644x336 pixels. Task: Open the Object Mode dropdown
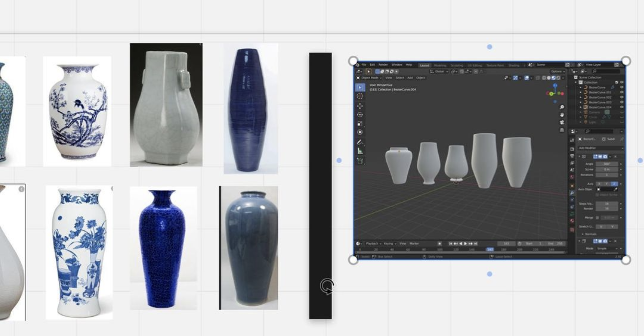[370, 78]
